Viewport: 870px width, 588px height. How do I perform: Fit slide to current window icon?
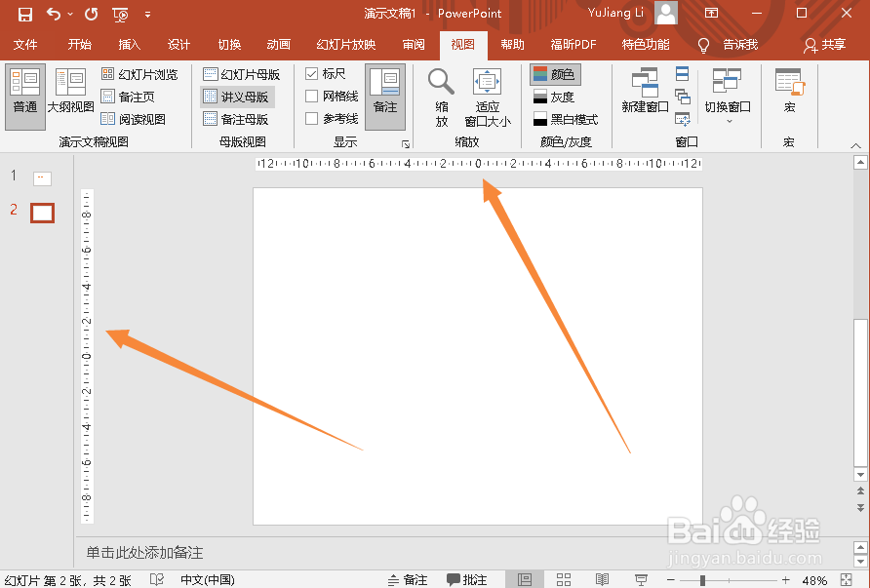847,579
